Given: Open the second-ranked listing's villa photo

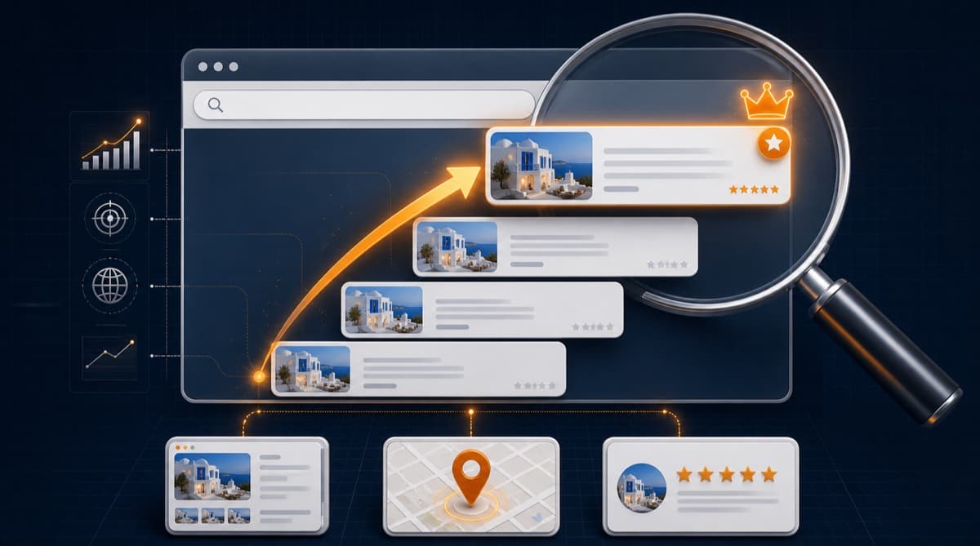Looking at the screenshot, I should pos(457,246).
